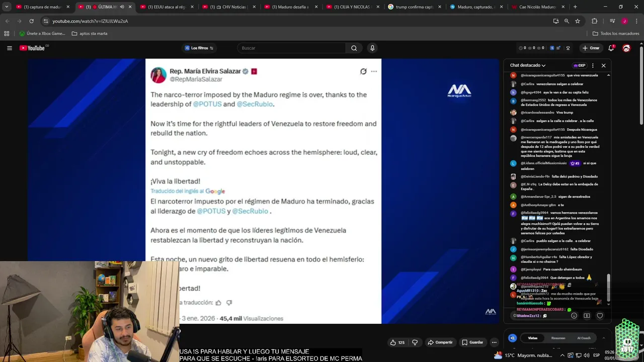Start voice search with microphone icon

pyautogui.click(x=372, y=48)
